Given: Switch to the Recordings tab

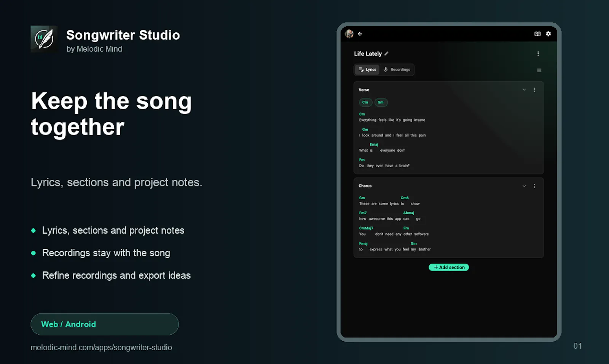Looking at the screenshot, I should 397,70.
